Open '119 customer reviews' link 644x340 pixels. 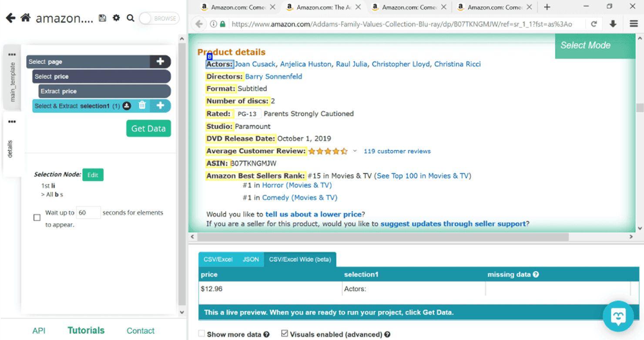pos(397,151)
